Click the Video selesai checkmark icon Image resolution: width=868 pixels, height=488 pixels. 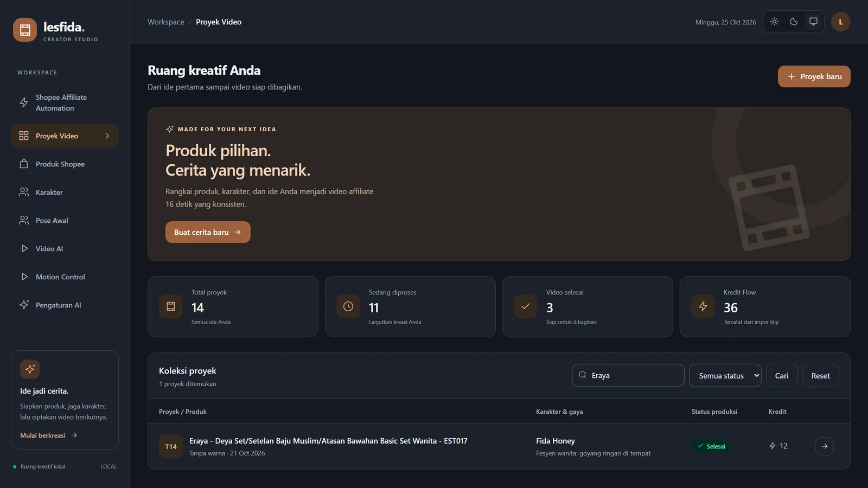pos(526,306)
